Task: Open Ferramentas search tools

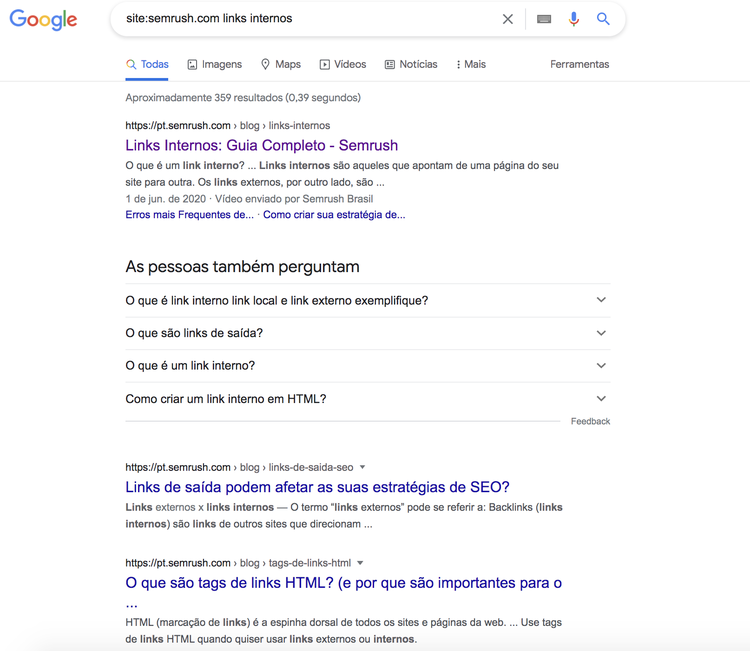Action: click(579, 65)
